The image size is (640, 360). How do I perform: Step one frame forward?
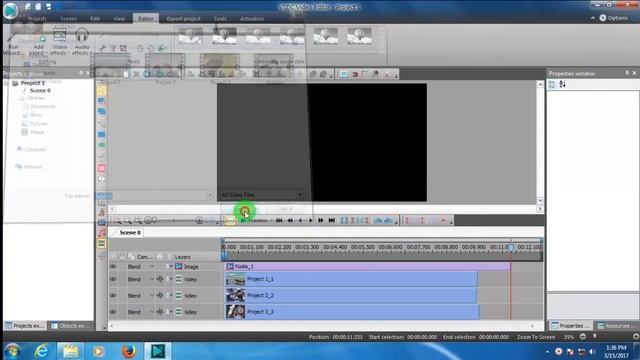pyautogui.click(x=310, y=220)
